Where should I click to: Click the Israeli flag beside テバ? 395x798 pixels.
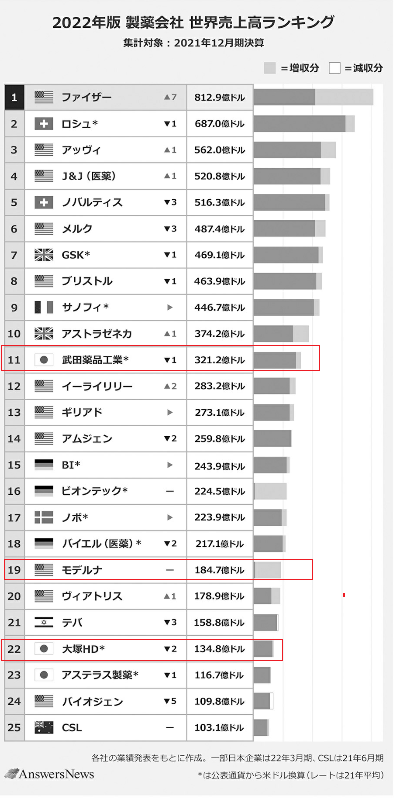click(44, 622)
